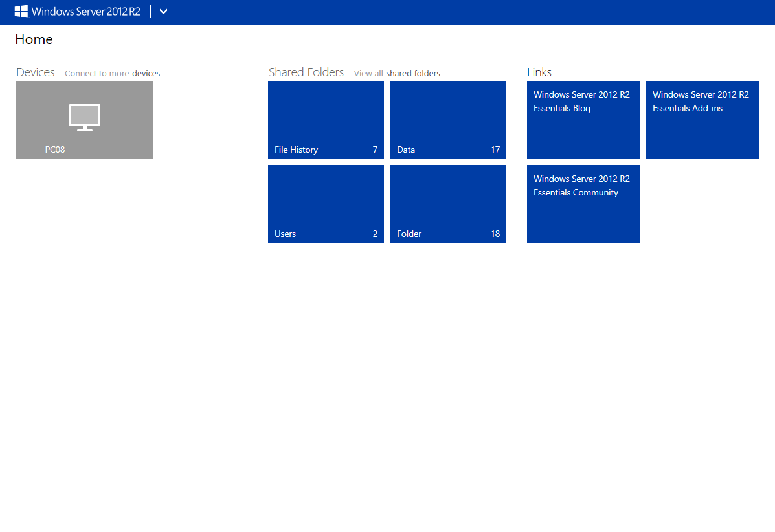The height and width of the screenshot is (532, 775).
Task: Click item count 17 on Data tile
Action: pos(495,150)
